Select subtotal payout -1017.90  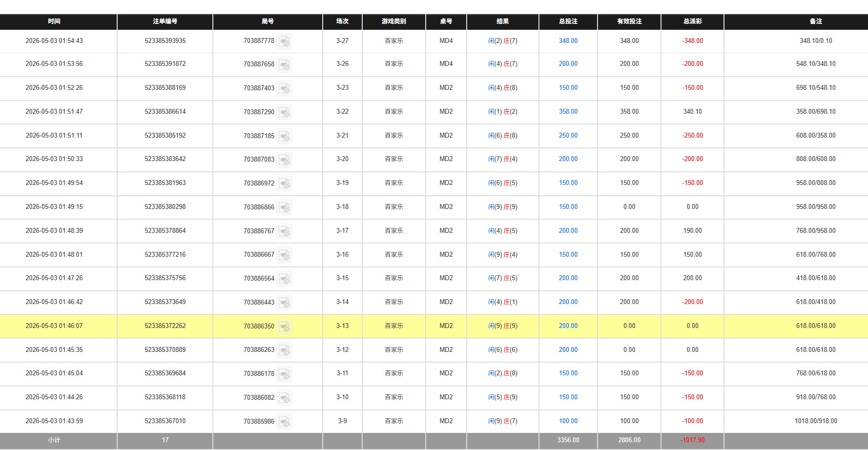coord(692,440)
